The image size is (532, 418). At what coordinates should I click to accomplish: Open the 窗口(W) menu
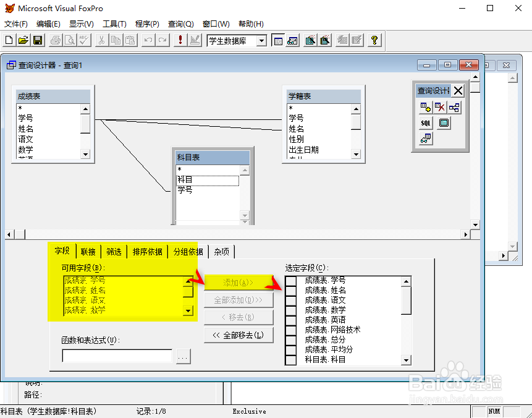tap(216, 24)
